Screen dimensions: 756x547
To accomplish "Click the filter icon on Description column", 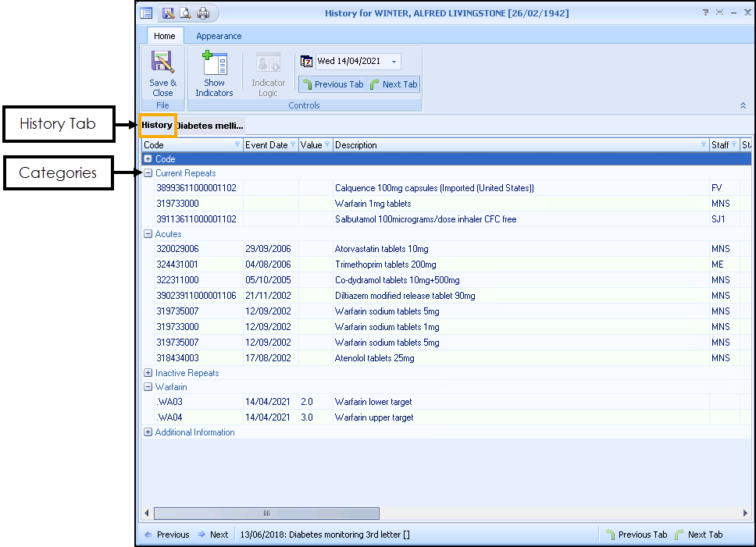I will pyautogui.click(x=704, y=145).
